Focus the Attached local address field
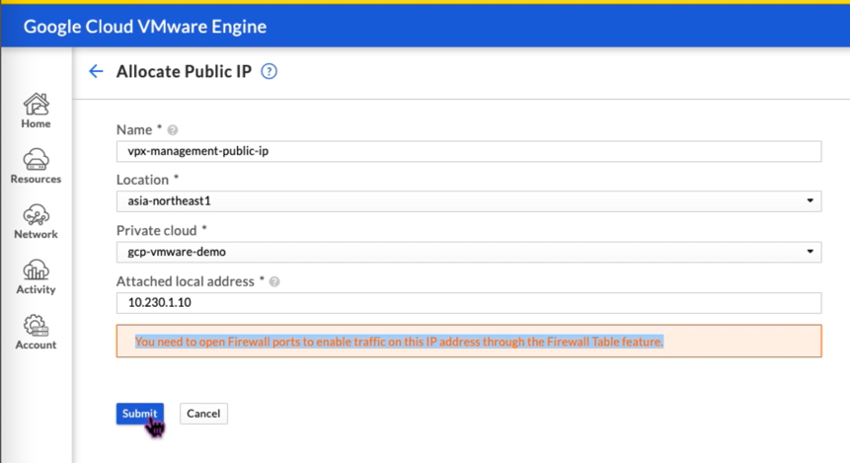The height and width of the screenshot is (464, 850). (469, 302)
